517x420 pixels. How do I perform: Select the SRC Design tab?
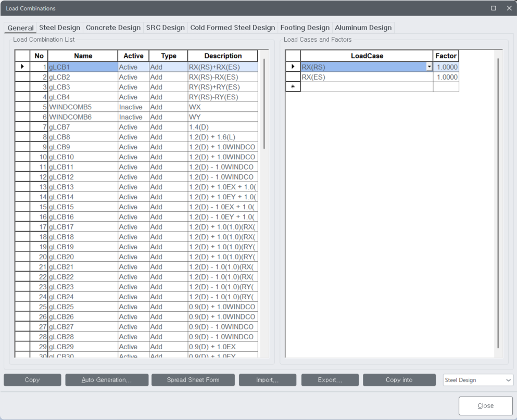coord(166,28)
